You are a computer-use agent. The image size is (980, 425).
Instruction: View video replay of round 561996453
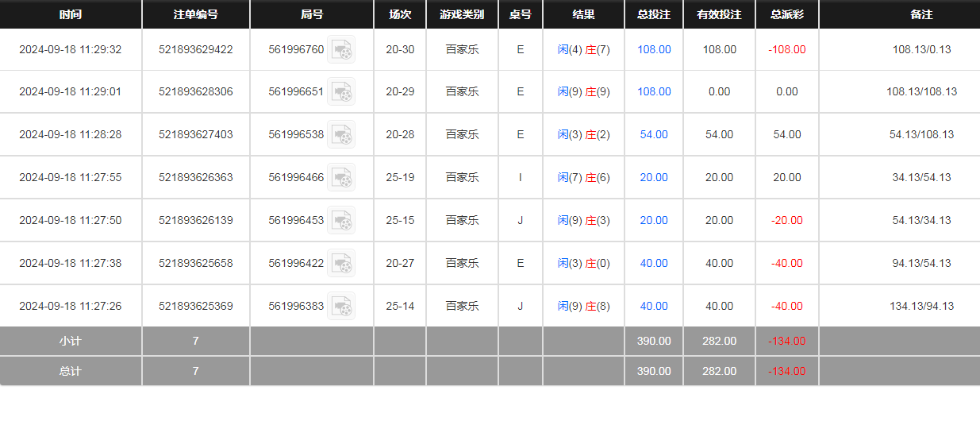click(341, 221)
